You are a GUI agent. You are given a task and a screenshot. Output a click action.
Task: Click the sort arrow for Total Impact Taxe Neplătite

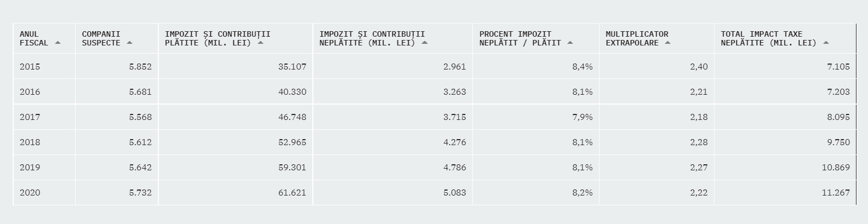click(826, 43)
